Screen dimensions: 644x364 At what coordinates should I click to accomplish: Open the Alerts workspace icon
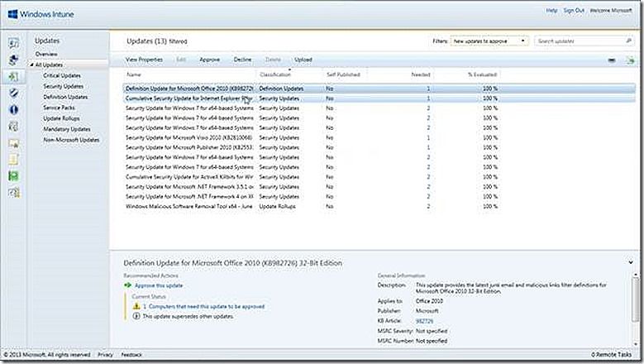(13, 110)
